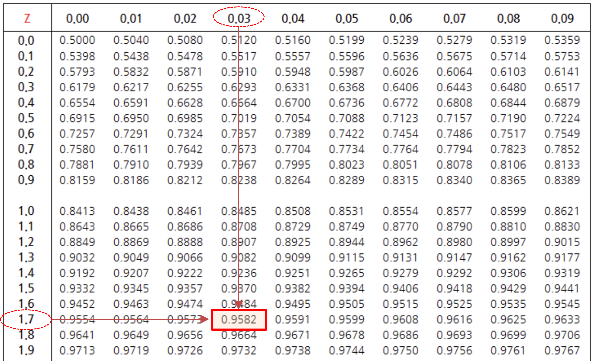Select the 0.5000 value cell
The image size is (593, 364).
(77, 40)
